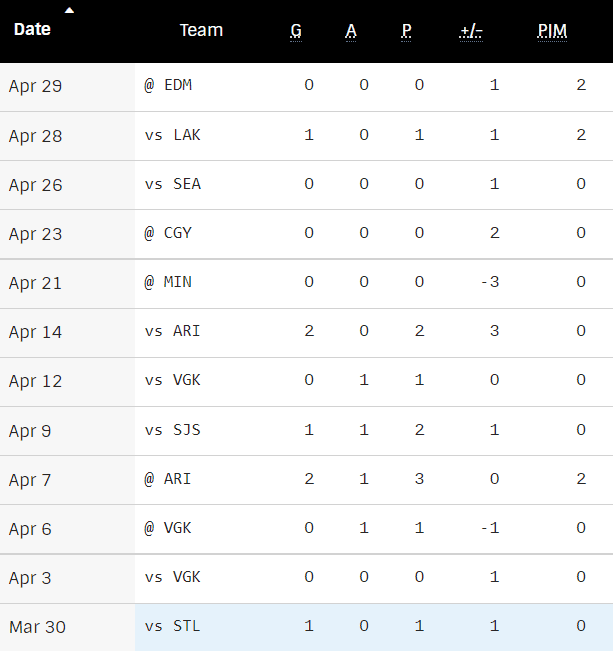Sort by plus/minus column header
The image size is (613, 651).
tap(471, 31)
